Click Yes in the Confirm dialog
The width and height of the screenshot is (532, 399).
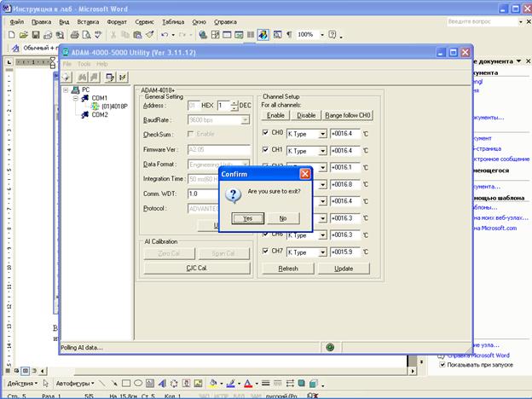(x=248, y=218)
